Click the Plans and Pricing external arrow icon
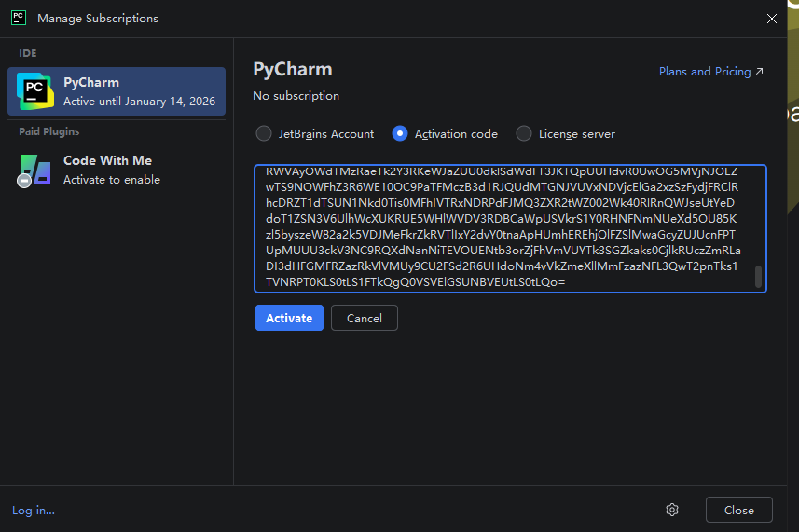The image size is (799, 532). click(760, 71)
